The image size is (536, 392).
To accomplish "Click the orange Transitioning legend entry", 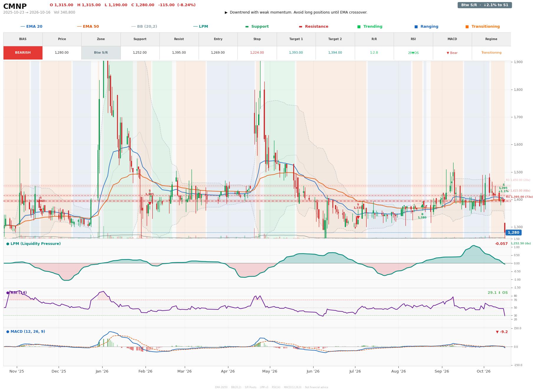I will pos(483,27).
